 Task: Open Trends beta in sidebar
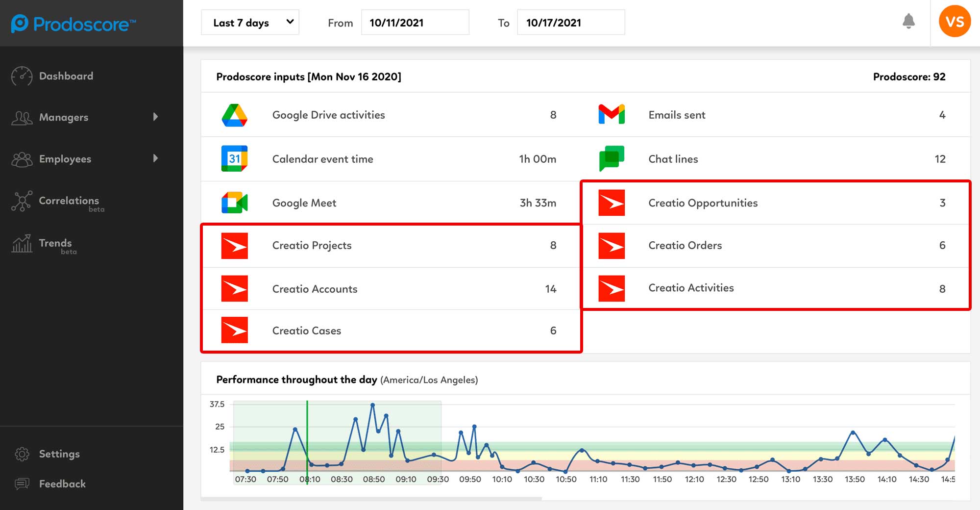(55, 244)
